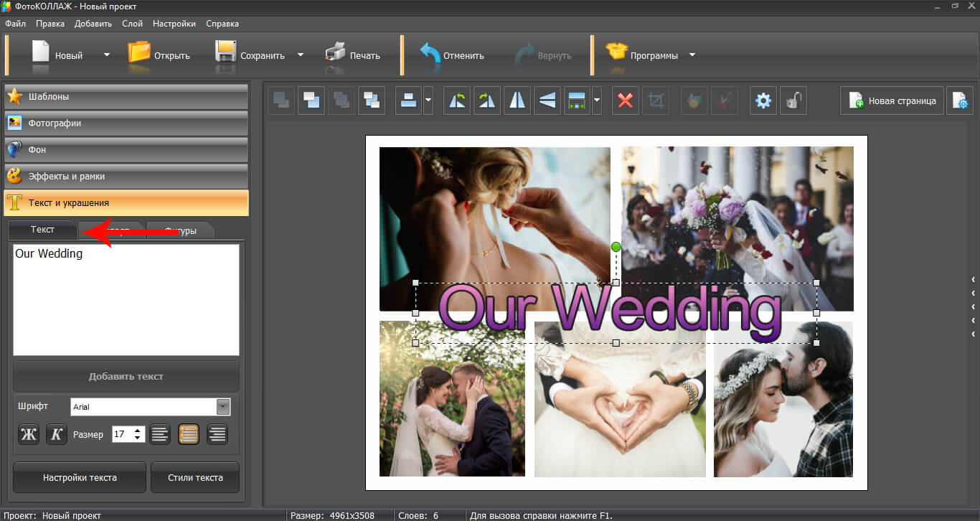980x521 pixels.
Task: Expand the Сохранить dropdown arrow
Action: (x=301, y=55)
